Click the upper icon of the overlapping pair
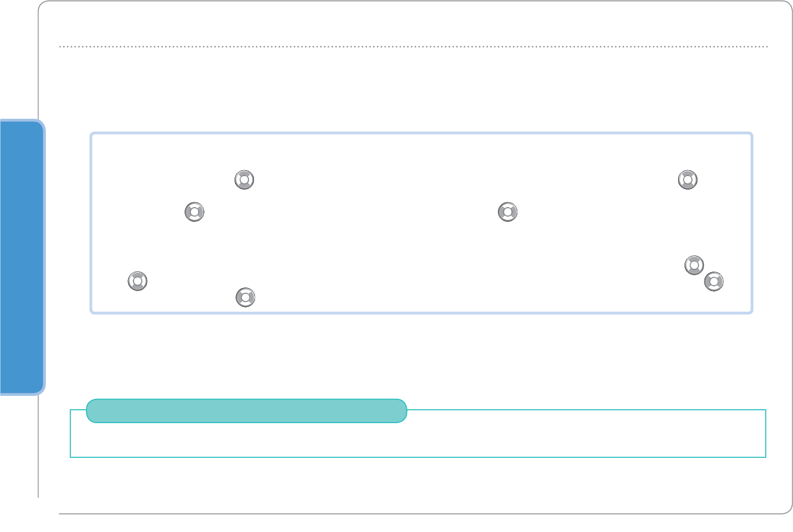The height and width of the screenshot is (532, 793). pos(694,265)
